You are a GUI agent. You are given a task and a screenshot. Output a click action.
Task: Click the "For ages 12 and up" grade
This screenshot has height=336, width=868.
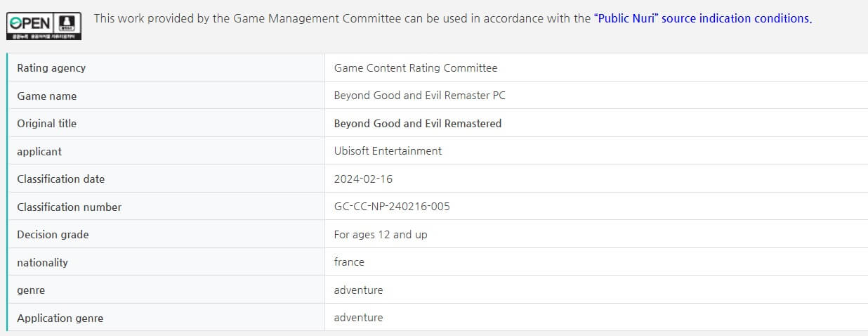(x=381, y=235)
